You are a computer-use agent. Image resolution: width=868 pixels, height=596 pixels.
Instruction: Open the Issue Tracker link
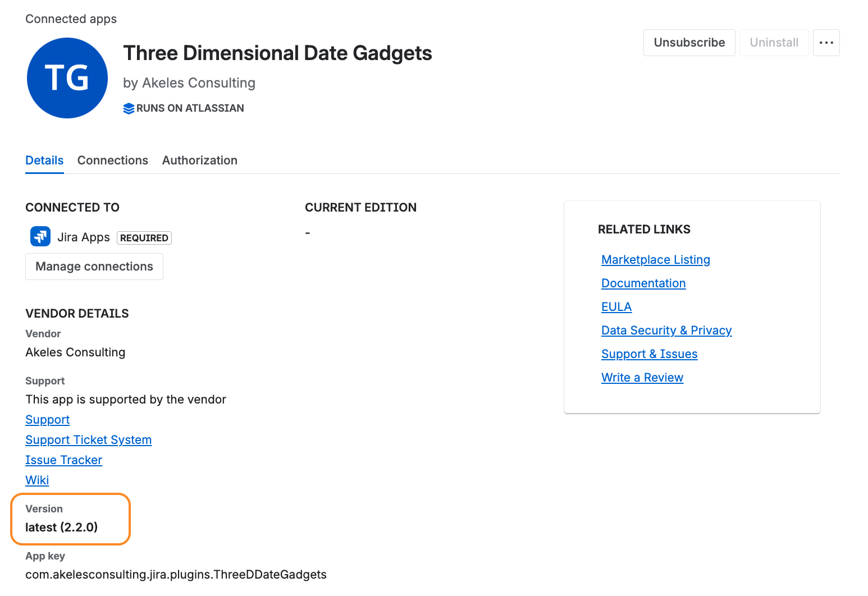64,460
